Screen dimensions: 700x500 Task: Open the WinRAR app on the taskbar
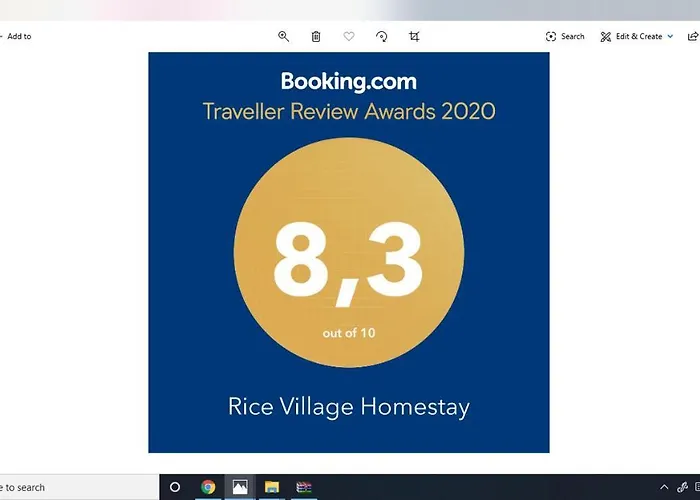click(x=304, y=487)
